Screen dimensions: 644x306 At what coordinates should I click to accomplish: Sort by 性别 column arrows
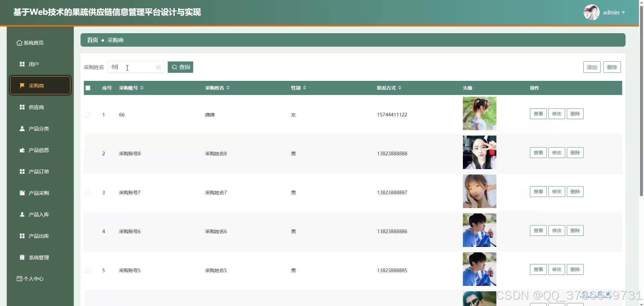click(305, 88)
